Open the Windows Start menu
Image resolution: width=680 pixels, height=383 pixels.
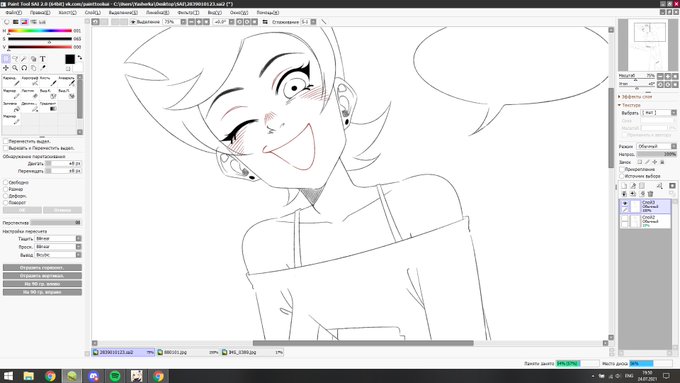pos(8,376)
